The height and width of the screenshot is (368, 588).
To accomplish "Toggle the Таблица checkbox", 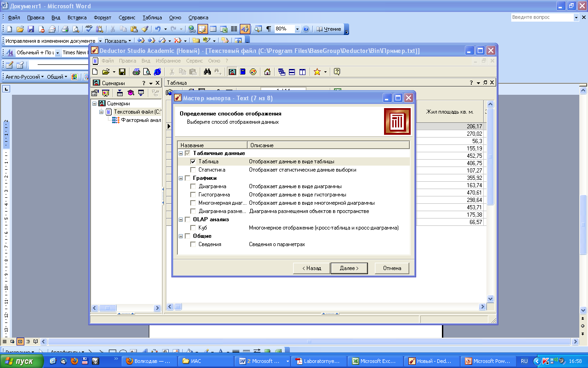I will pos(193,161).
